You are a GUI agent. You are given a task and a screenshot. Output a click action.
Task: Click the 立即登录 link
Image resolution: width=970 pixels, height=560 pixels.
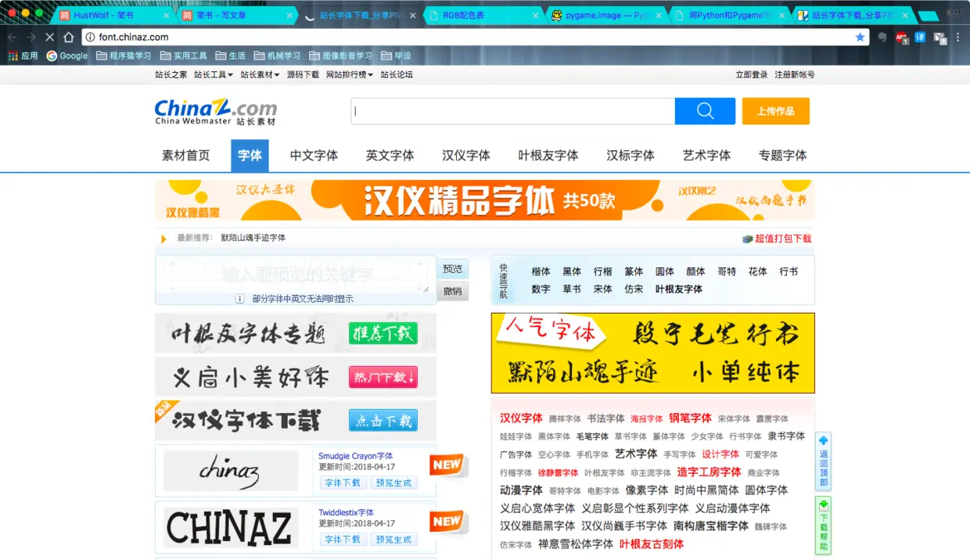click(752, 74)
